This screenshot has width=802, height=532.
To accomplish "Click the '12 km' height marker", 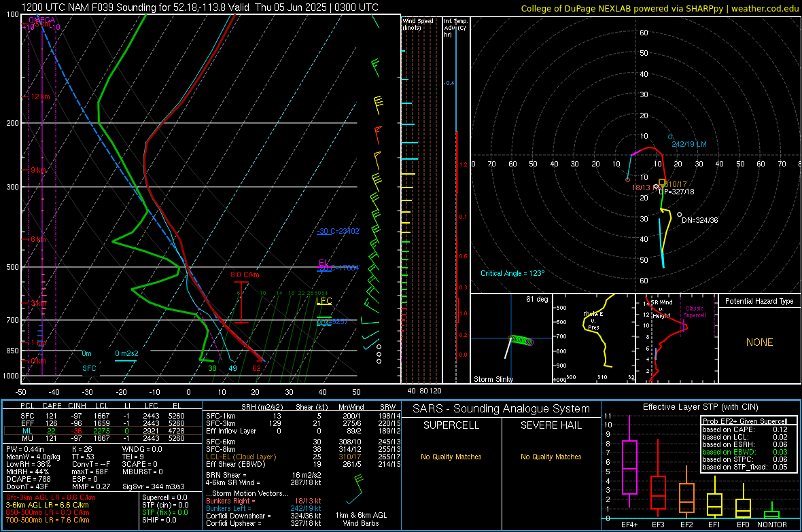I will pos(40,96).
